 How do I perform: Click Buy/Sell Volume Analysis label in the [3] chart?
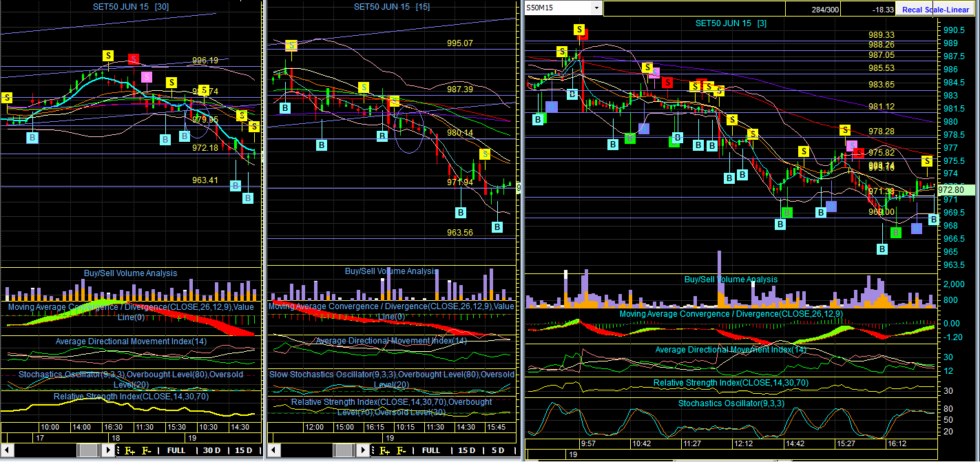731,280
